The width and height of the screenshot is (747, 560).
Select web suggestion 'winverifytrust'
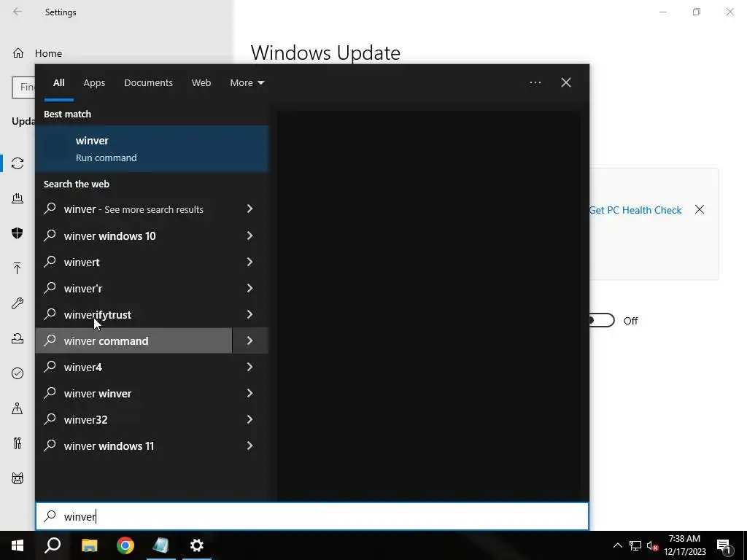tap(134, 314)
